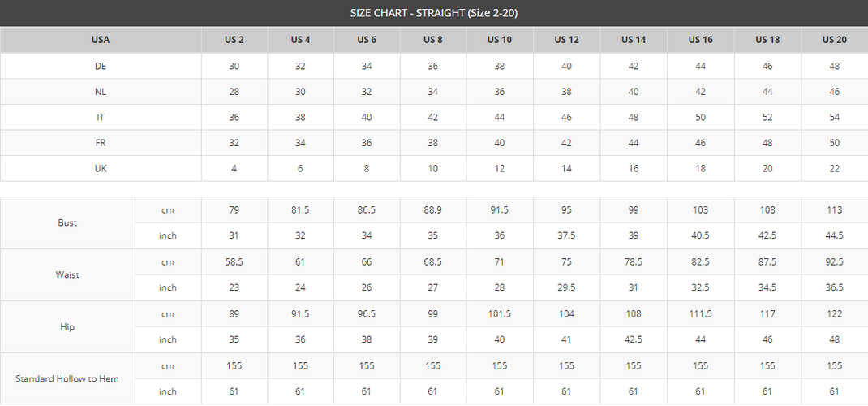868x406 pixels.
Task: Click the Hip measurement label
Action: (x=68, y=326)
